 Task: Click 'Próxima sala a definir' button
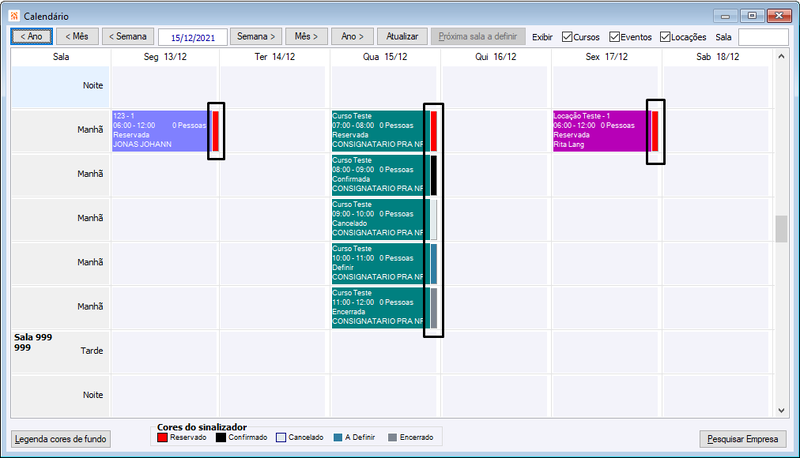478,37
